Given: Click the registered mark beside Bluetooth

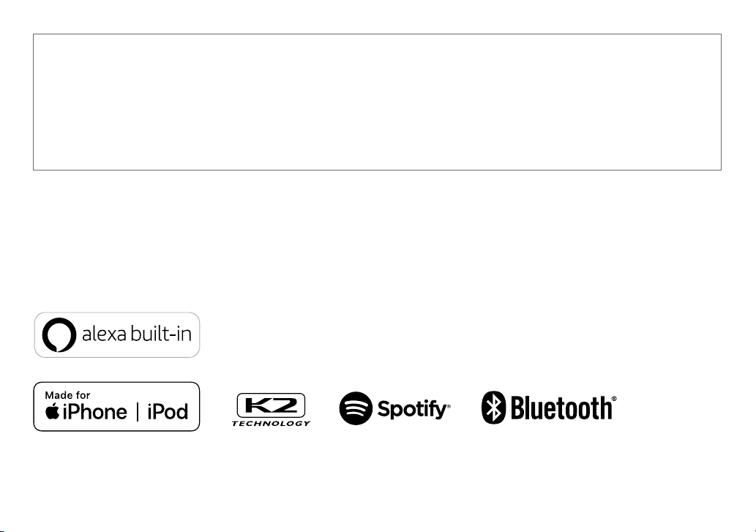Looking at the screenshot, I should click(x=614, y=399).
